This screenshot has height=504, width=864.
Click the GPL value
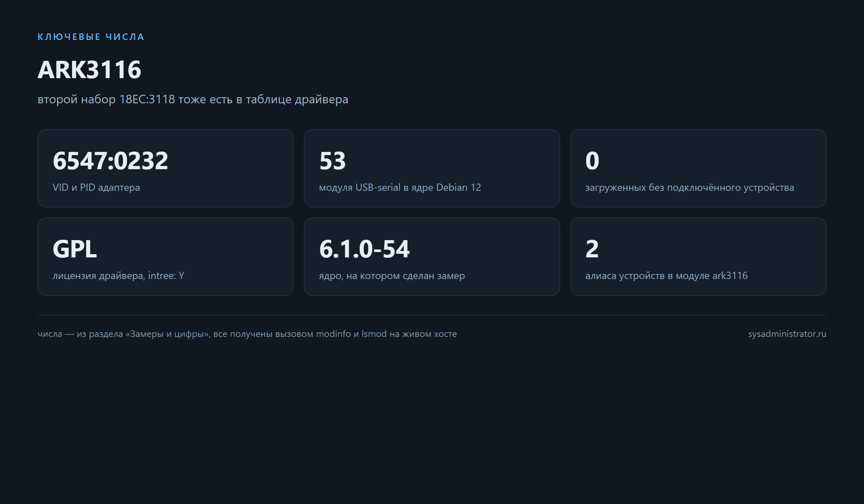[75, 249]
